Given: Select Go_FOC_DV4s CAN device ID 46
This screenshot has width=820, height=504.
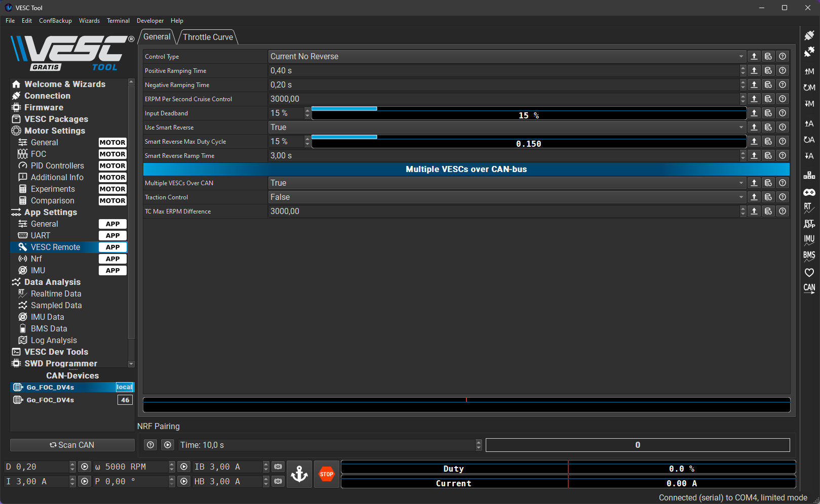Looking at the screenshot, I should 72,400.
